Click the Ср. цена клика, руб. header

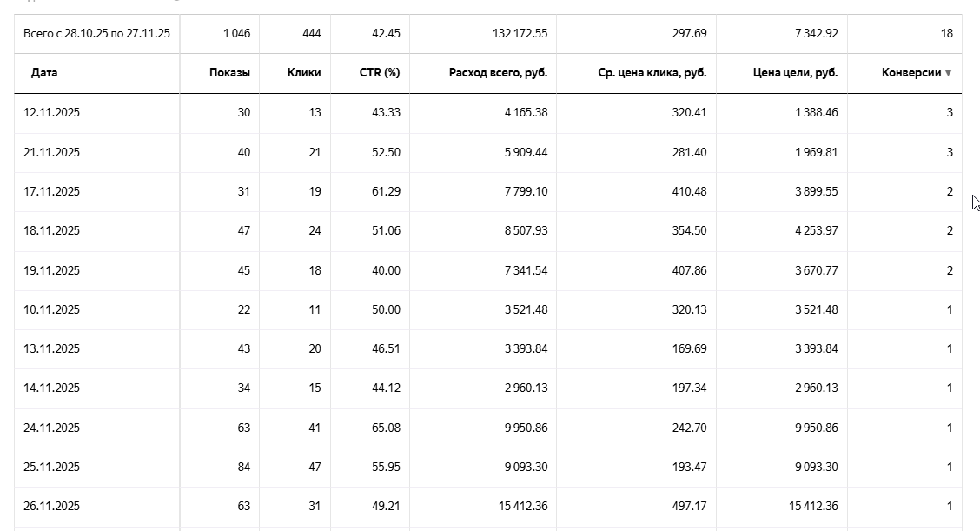coord(652,73)
